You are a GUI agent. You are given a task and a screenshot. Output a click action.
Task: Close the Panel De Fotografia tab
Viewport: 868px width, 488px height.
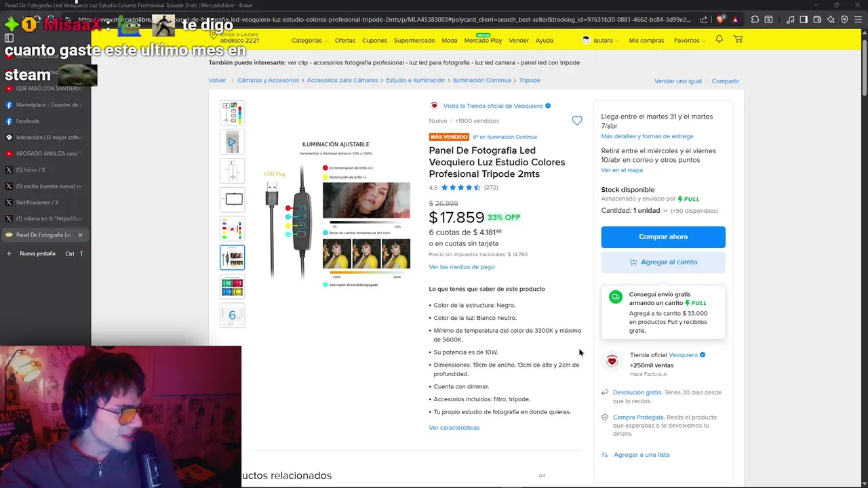(80, 235)
